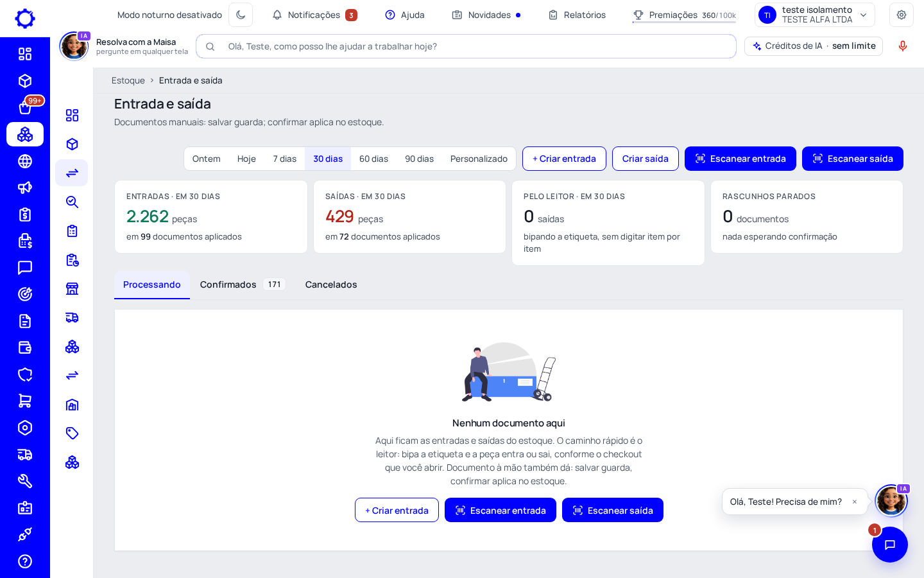Image resolution: width=924 pixels, height=578 pixels.
Task: Click the Premiações progress bar
Action: point(684,22)
